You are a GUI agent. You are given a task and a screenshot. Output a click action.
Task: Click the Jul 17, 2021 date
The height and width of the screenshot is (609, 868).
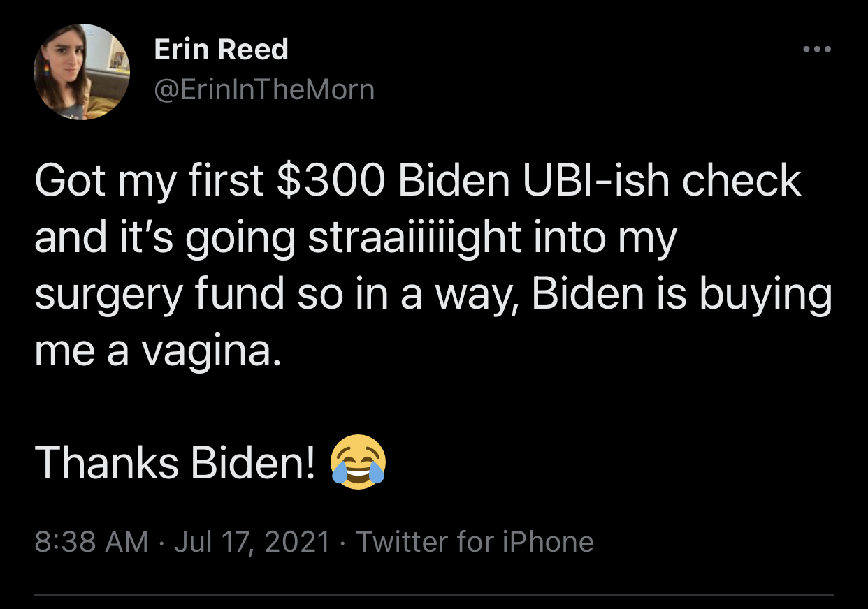(252, 541)
